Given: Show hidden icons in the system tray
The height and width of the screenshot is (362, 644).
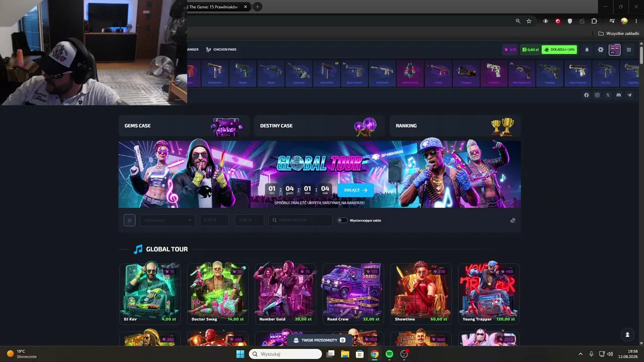Looking at the screenshot, I should point(580,354).
